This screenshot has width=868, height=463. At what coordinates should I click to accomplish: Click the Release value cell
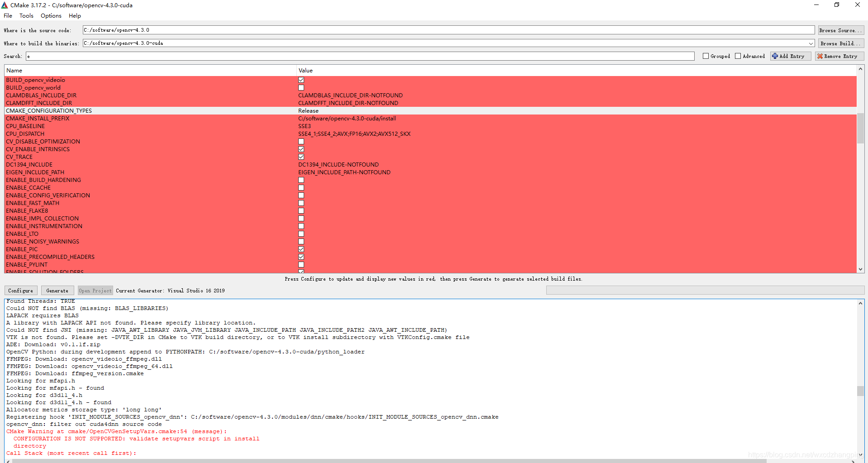point(308,111)
